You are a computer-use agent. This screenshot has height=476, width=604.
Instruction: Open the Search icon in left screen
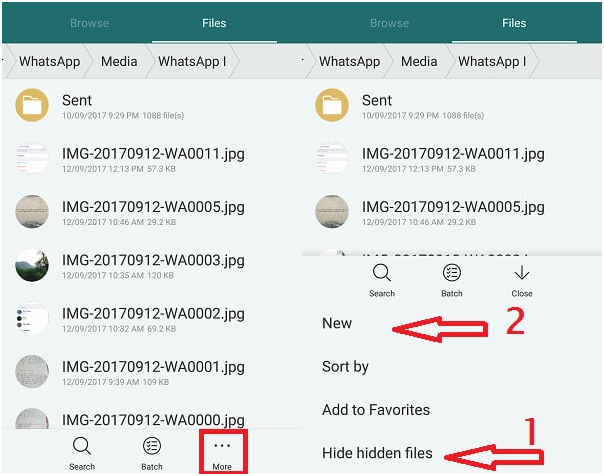click(82, 446)
